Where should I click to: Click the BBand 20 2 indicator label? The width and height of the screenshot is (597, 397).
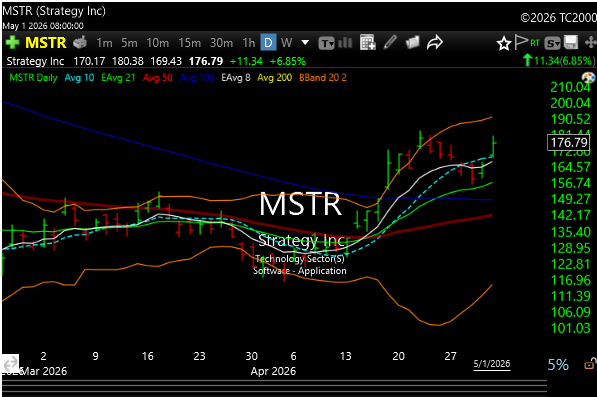(x=322, y=78)
